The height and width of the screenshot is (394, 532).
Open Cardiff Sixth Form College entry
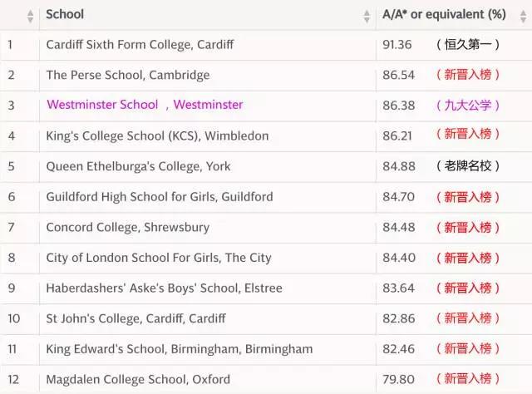pyautogui.click(x=140, y=44)
